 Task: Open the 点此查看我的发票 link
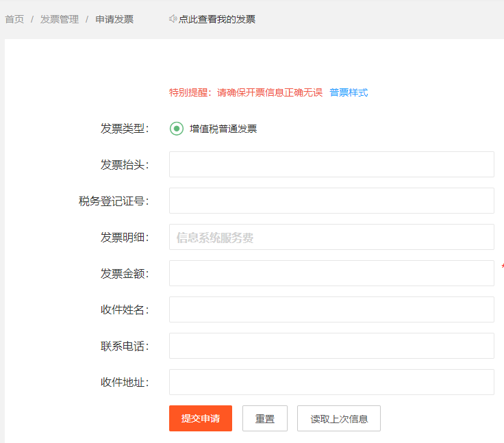point(217,19)
